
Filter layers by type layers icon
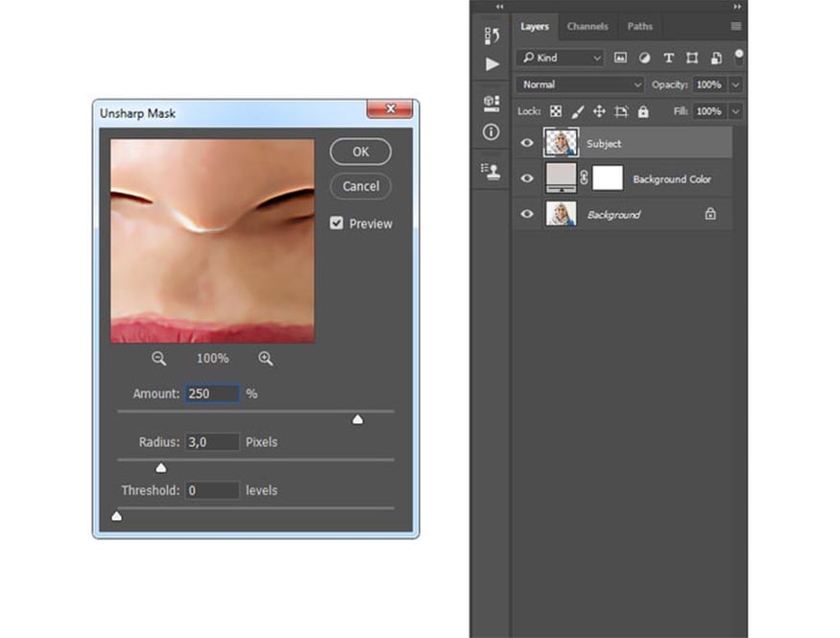pyautogui.click(x=668, y=58)
